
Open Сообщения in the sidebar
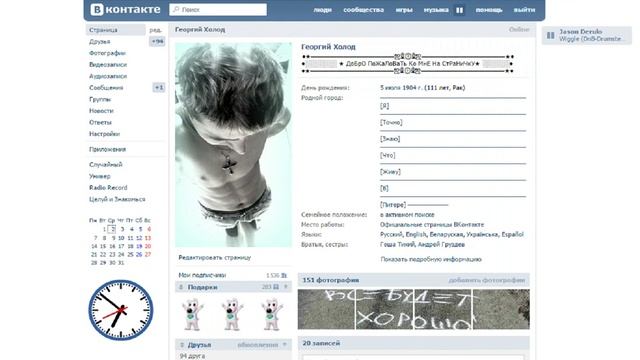click(106, 88)
